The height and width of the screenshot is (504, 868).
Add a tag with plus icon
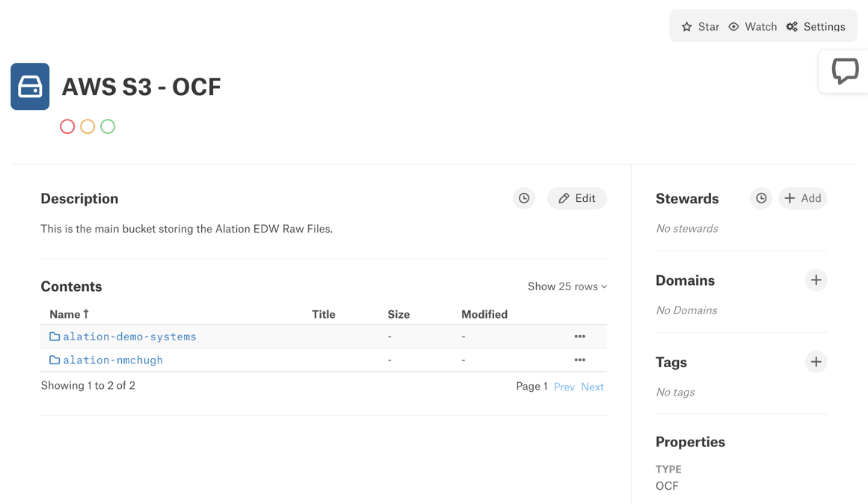click(x=816, y=362)
